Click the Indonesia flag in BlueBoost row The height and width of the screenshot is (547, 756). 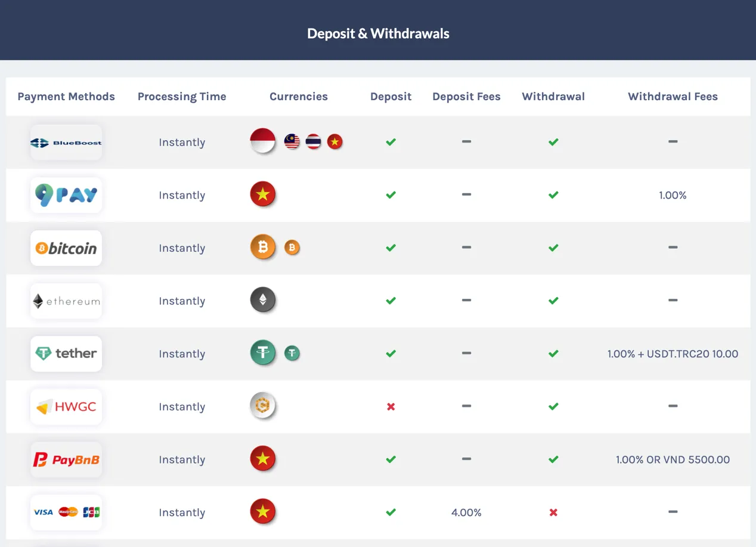[263, 141]
